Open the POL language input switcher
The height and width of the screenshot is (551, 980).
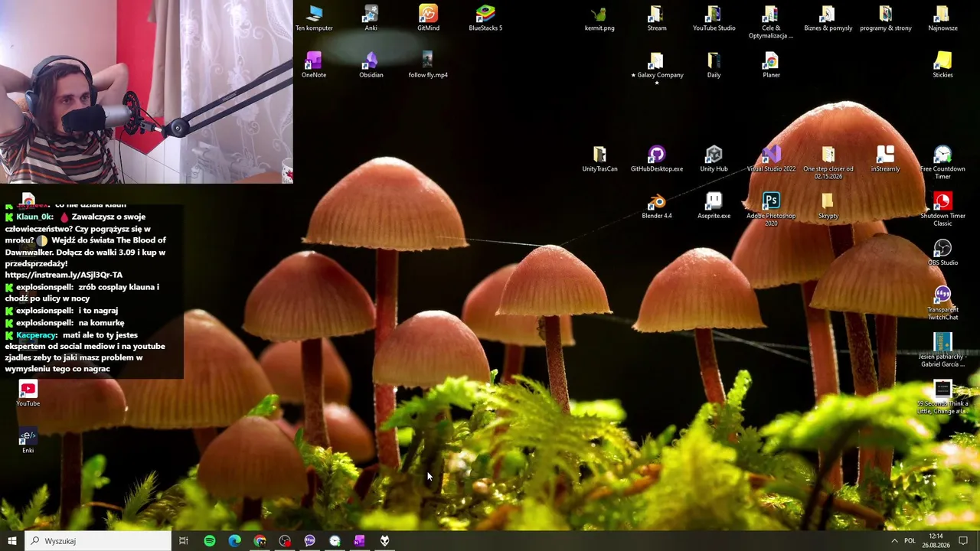pyautogui.click(x=910, y=541)
